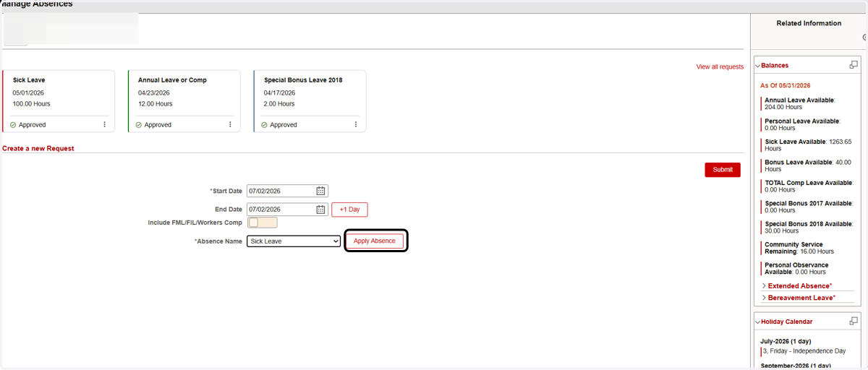Open the End Date calendar picker
This screenshot has width=868, height=370.
click(x=321, y=210)
